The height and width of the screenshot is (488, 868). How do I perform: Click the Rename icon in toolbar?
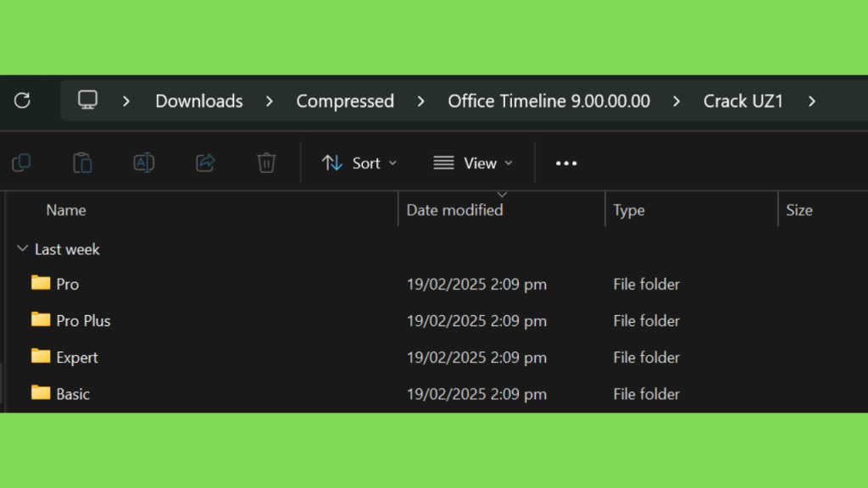point(144,163)
